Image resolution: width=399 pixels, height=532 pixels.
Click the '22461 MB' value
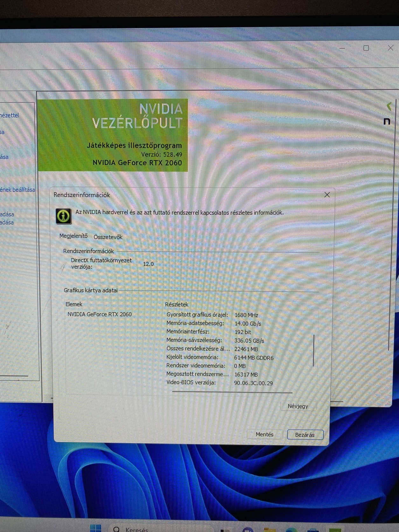click(x=246, y=349)
